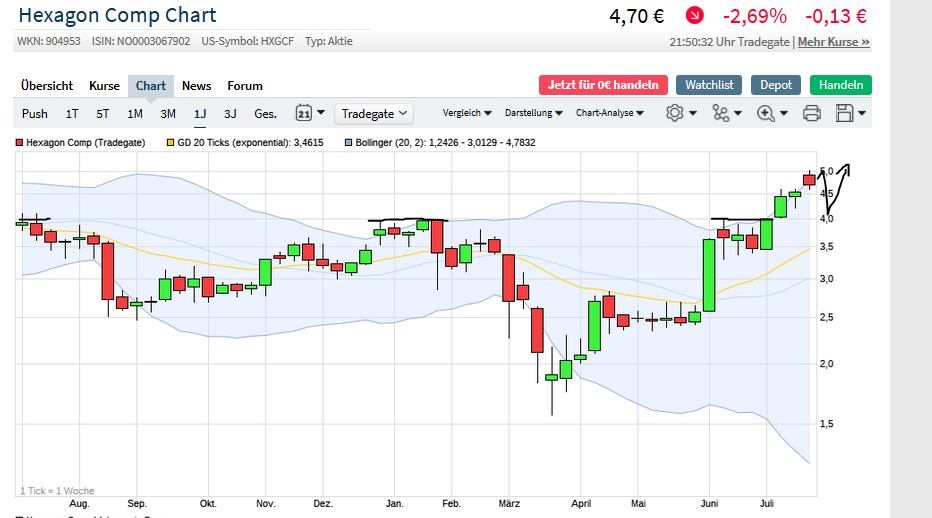The height and width of the screenshot is (518, 932).
Task: Expand the Vergleich dropdown
Action: point(467,113)
